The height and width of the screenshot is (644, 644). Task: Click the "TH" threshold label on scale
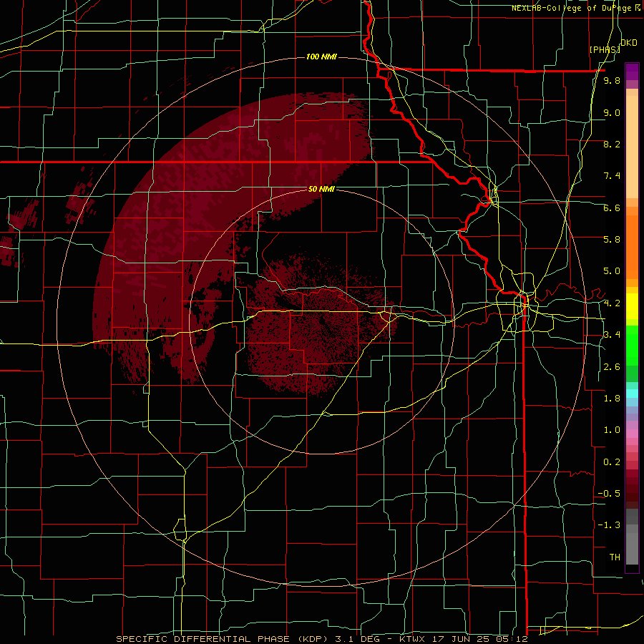[615, 557]
